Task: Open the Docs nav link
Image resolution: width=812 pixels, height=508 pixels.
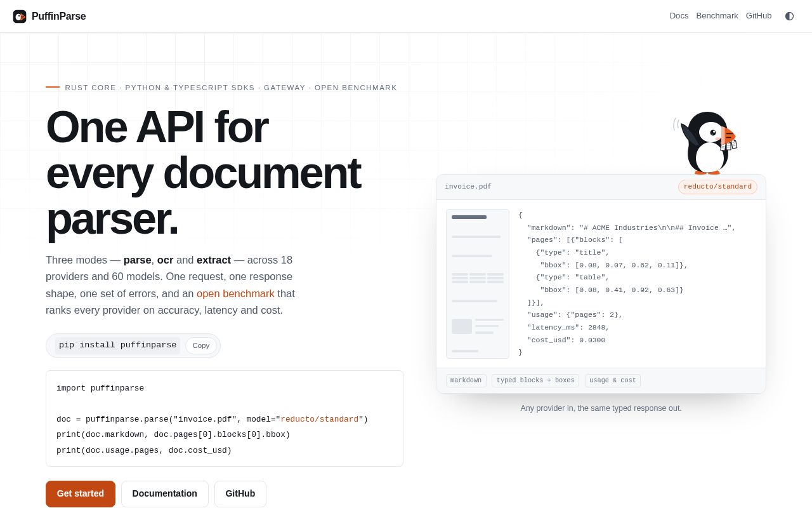Action: (679, 16)
